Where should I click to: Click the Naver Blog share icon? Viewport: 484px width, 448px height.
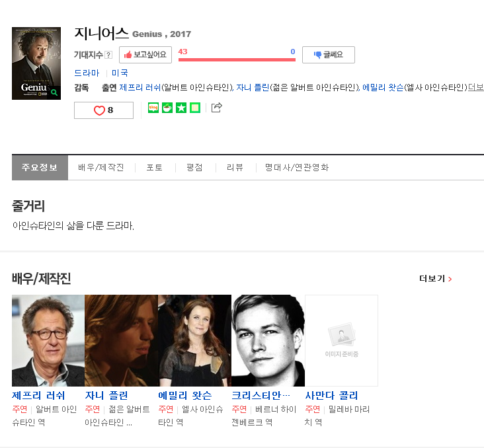[x=153, y=108]
